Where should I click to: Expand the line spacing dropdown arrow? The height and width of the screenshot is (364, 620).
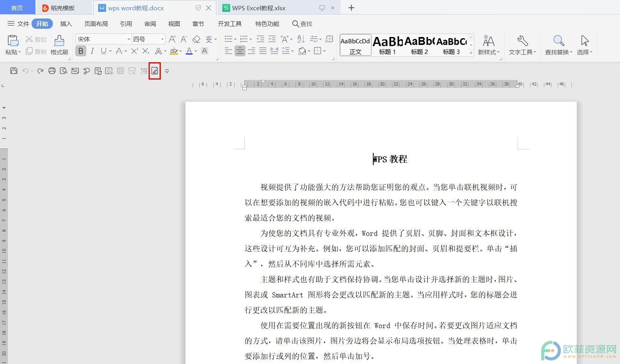pyautogui.click(x=292, y=51)
